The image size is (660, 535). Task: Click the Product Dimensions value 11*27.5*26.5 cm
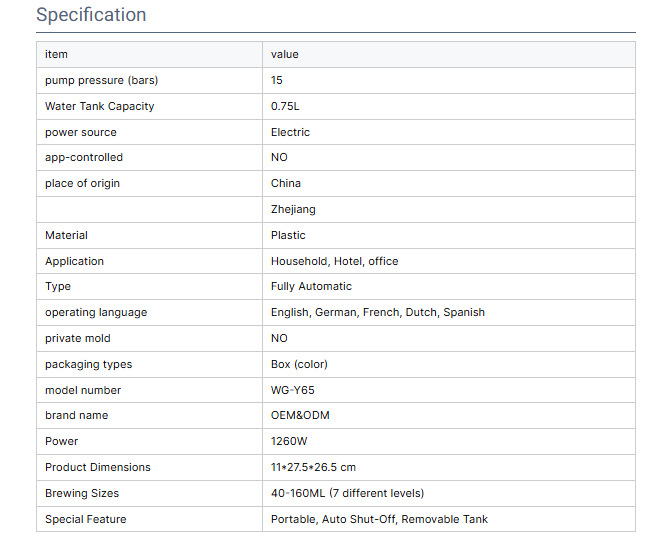pyautogui.click(x=313, y=467)
